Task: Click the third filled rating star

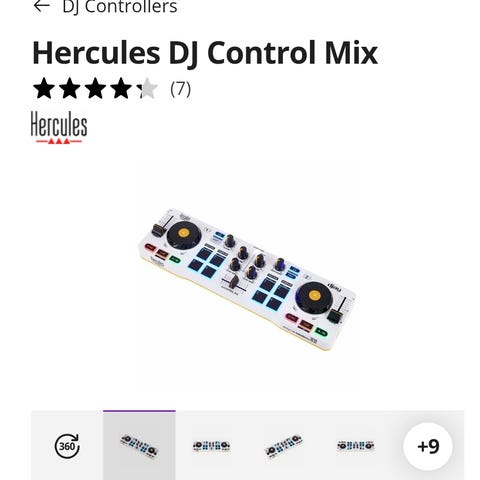Action: tap(95, 88)
